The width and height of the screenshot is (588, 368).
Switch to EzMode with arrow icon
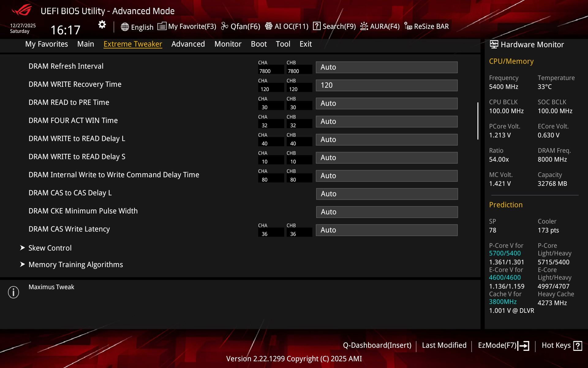(x=523, y=346)
